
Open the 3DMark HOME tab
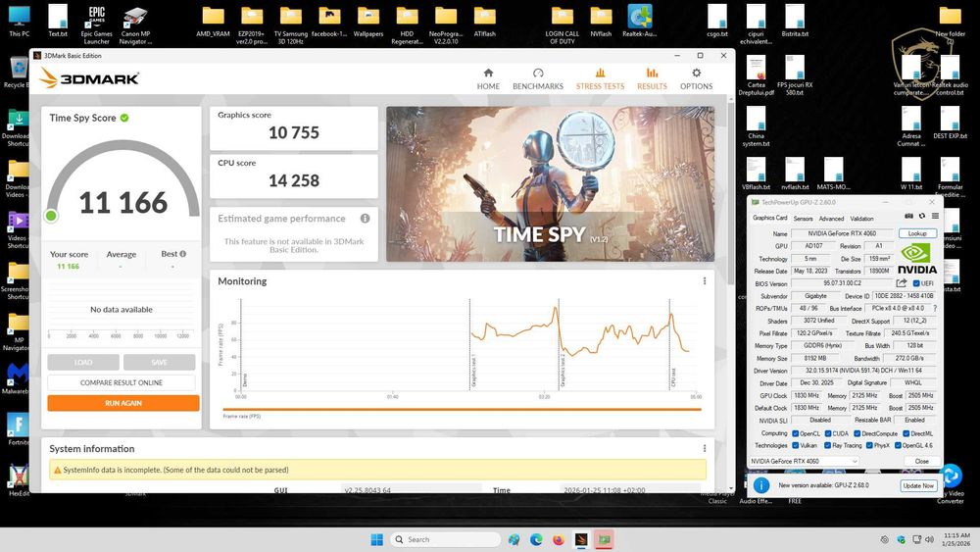488,78
